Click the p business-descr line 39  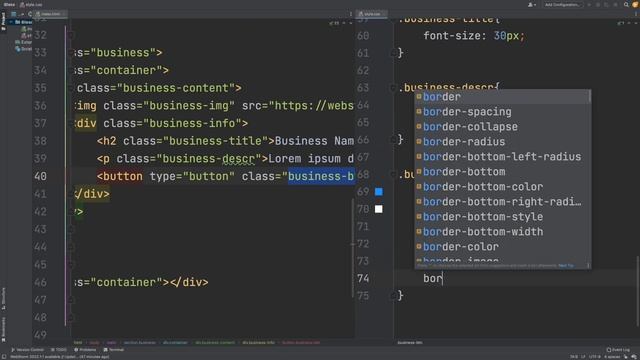pos(225,158)
